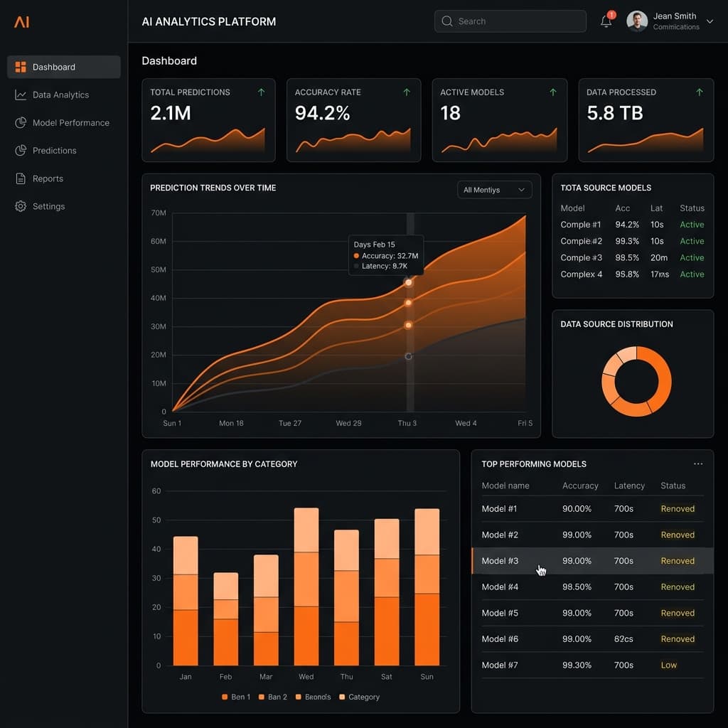Screen dimensions: 728x728
Task: Open Reports in the sidebar
Action: (x=64, y=178)
